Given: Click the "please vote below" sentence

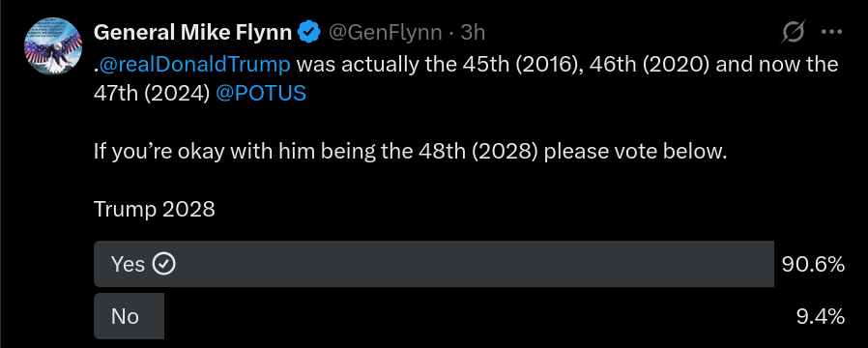Looking at the screenshot, I should (635, 151).
